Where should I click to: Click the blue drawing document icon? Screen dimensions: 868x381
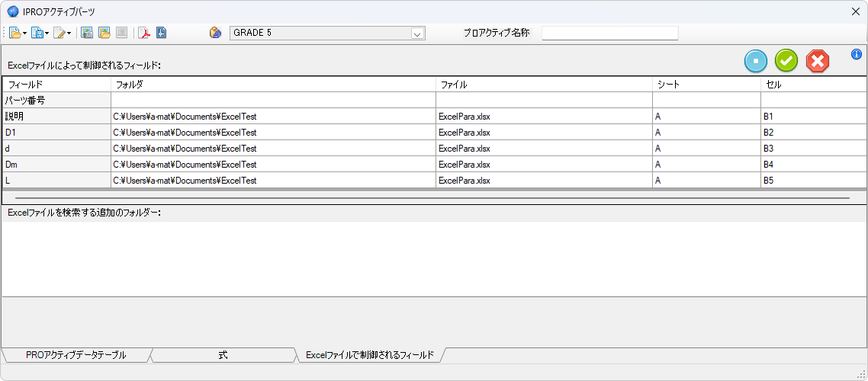pyautogui.click(x=162, y=34)
